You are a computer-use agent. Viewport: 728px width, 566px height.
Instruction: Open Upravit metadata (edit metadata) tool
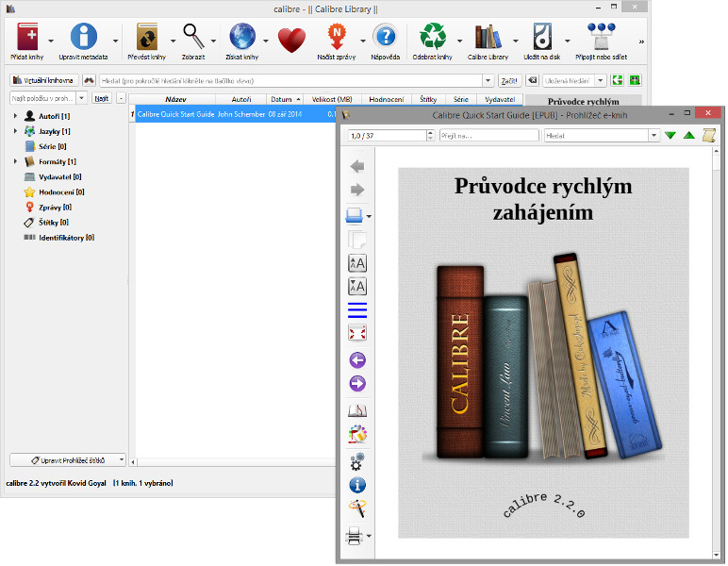(84, 36)
